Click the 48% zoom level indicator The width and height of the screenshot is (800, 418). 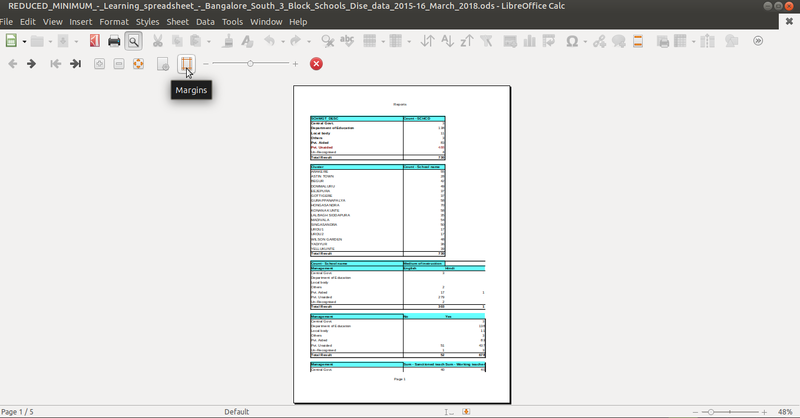coord(785,411)
